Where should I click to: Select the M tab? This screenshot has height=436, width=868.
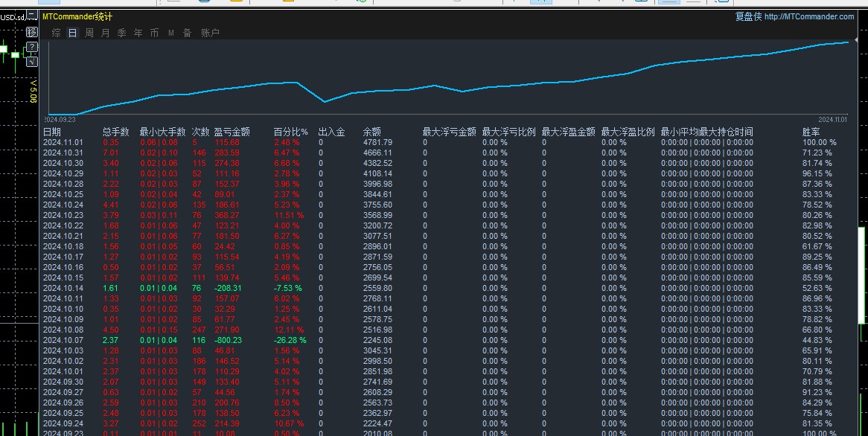point(171,33)
